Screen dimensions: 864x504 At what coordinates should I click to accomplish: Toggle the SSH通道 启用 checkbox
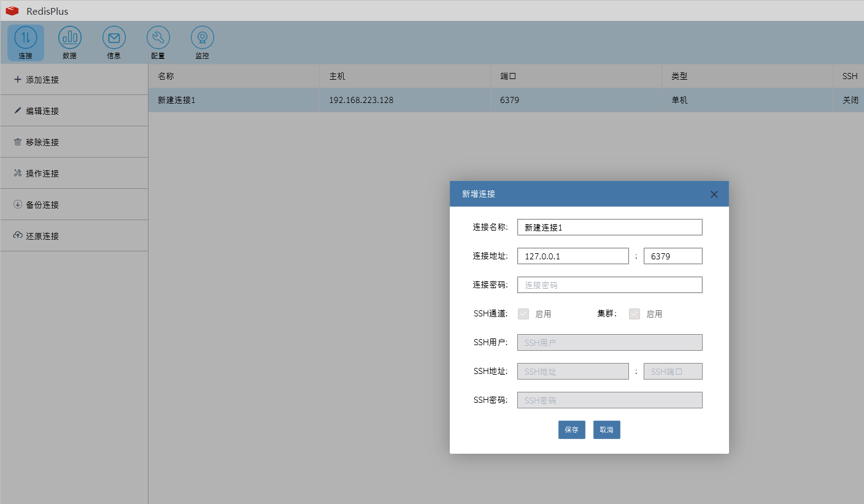[x=523, y=314]
